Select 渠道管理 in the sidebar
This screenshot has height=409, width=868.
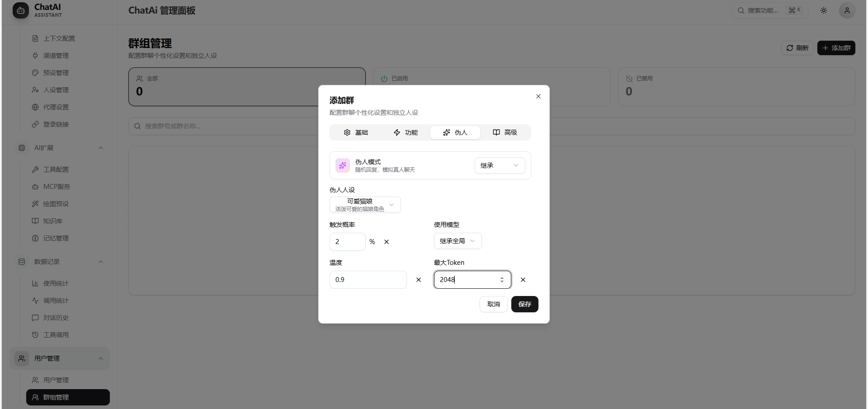pos(56,56)
